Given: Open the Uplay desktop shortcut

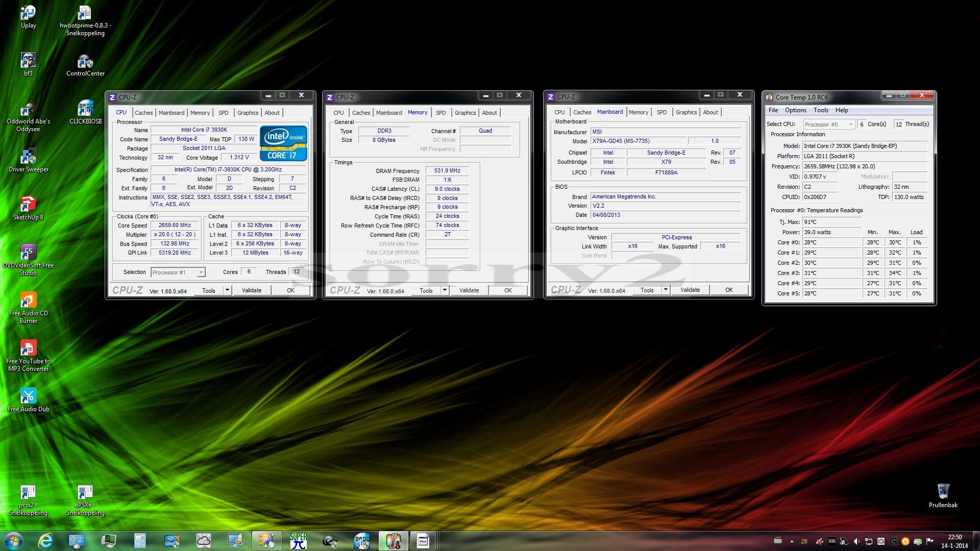Looking at the screenshot, I should (28, 17).
